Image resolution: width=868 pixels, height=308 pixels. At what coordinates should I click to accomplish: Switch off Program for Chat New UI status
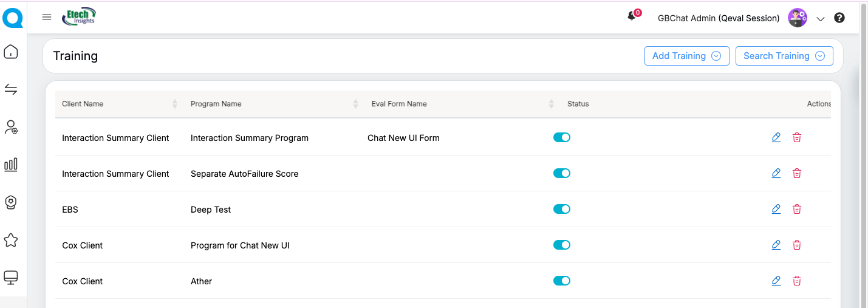coord(561,245)
